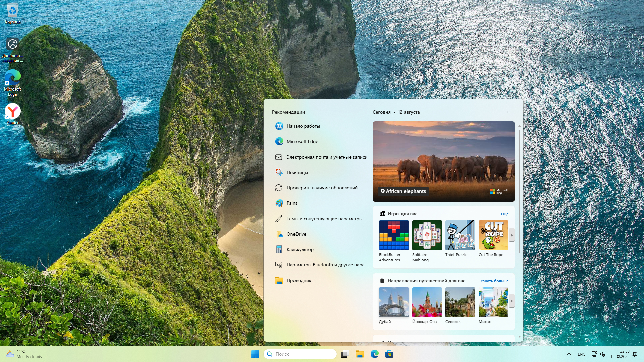Open the three-dots options menu
The height and width of the screenshot is (362, 644).
click(509, 112)
